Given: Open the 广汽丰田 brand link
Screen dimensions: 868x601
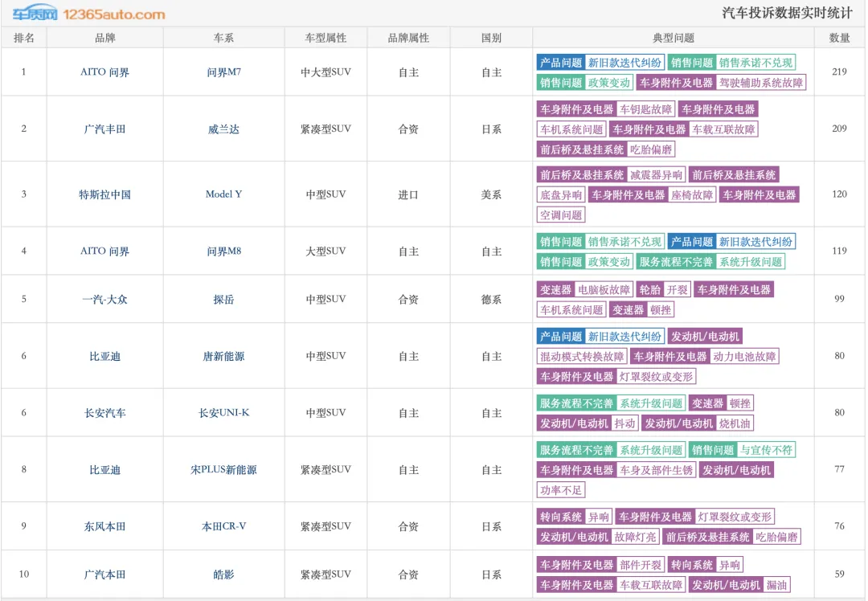Looking at the screenshot, I should pos(104,129).
